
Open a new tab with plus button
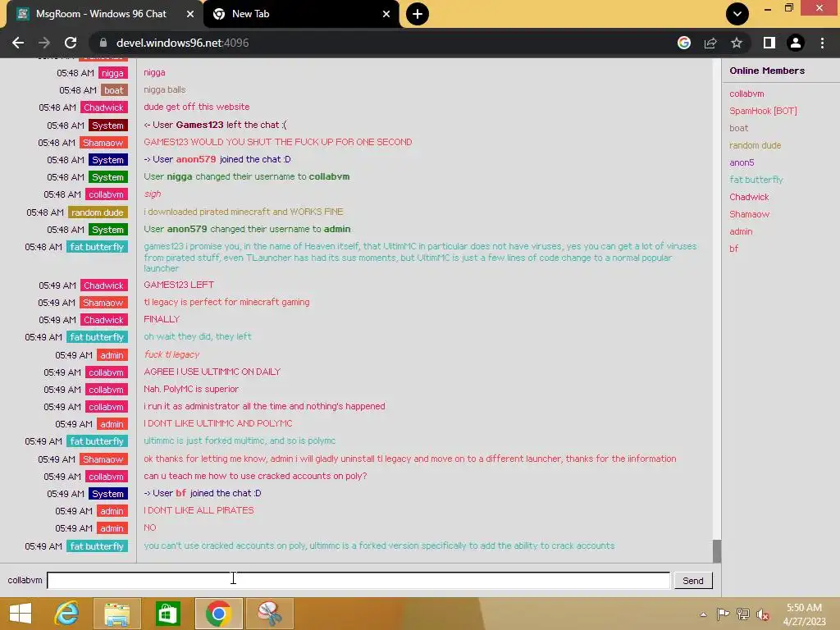point(418,14)
